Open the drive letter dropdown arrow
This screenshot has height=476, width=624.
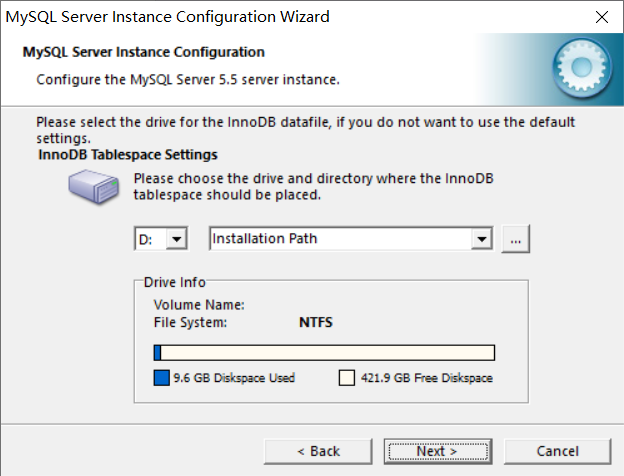(176, 239)
